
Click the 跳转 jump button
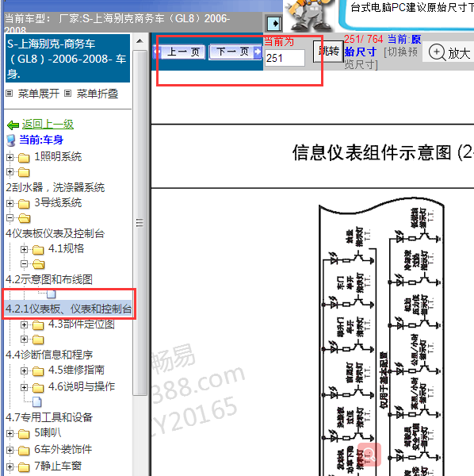pos(328,52)
